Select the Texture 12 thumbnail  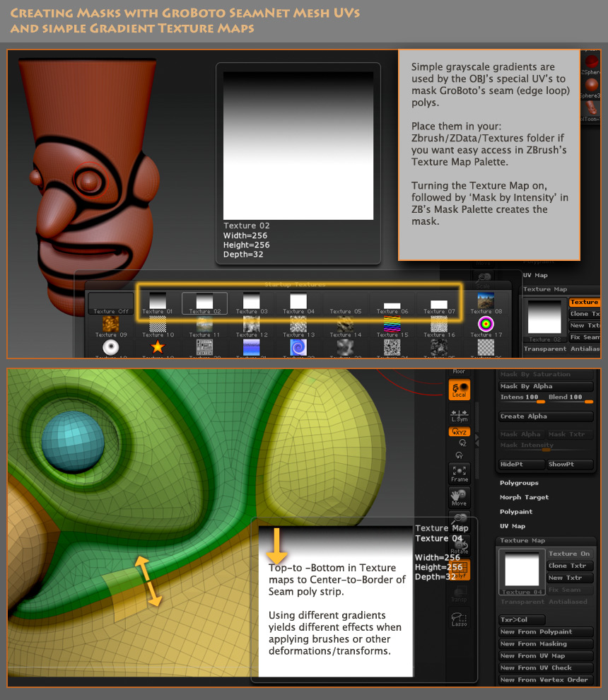[251, 327]
